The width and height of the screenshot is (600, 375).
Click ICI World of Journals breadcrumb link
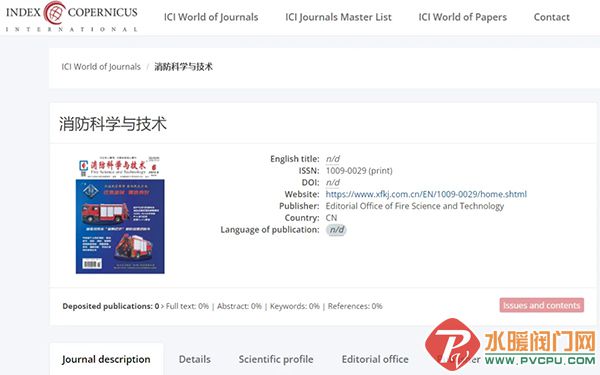pyautogui.click(x=101, y=67)
